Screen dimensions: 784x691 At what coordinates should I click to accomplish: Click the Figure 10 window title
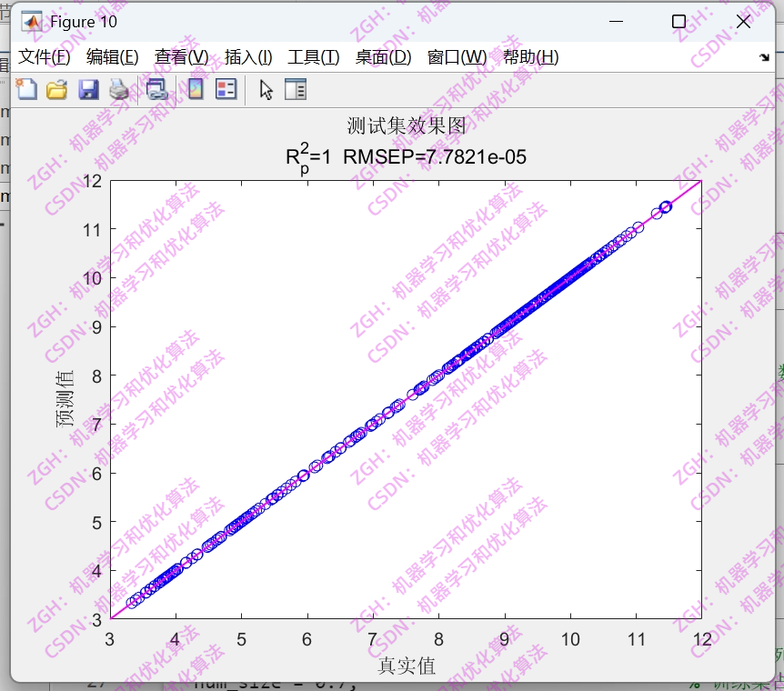point(84,22)
